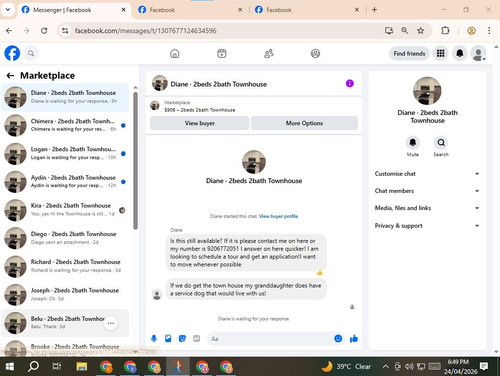Open the tab search dropdown arrow
500x376 pixels.
(8, 10)
